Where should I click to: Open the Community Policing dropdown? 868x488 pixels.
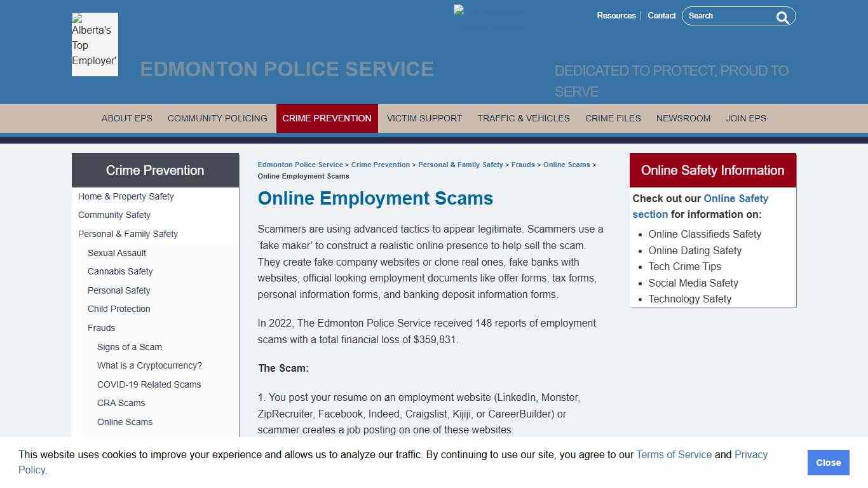point(217,118)
